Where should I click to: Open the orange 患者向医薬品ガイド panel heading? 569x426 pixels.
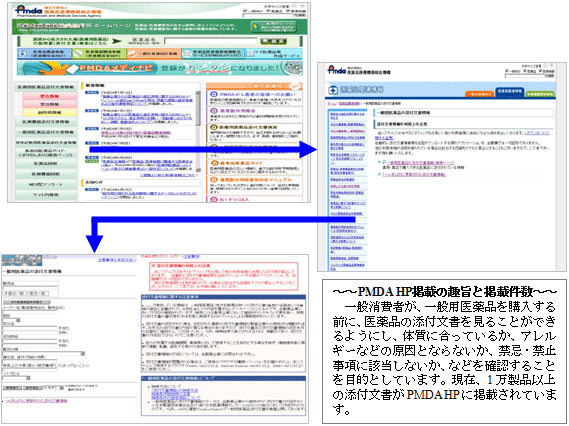(241, 163)
